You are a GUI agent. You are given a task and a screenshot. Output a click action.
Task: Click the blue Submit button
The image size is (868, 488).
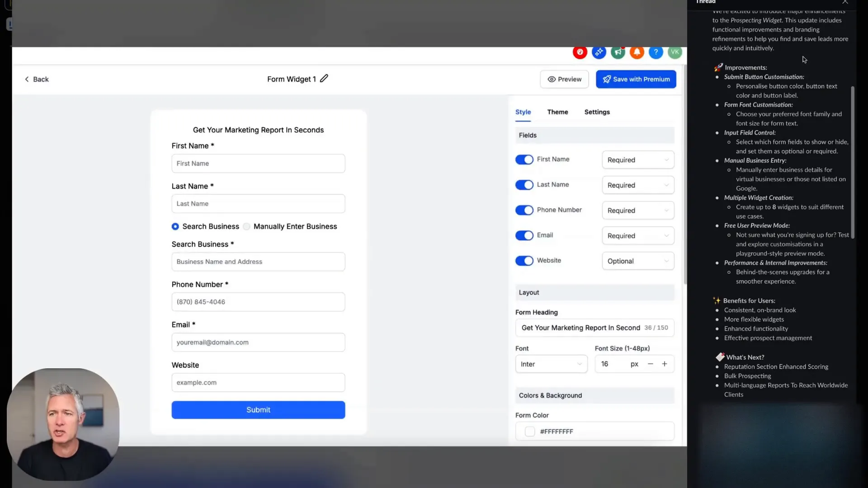[258, 410]
